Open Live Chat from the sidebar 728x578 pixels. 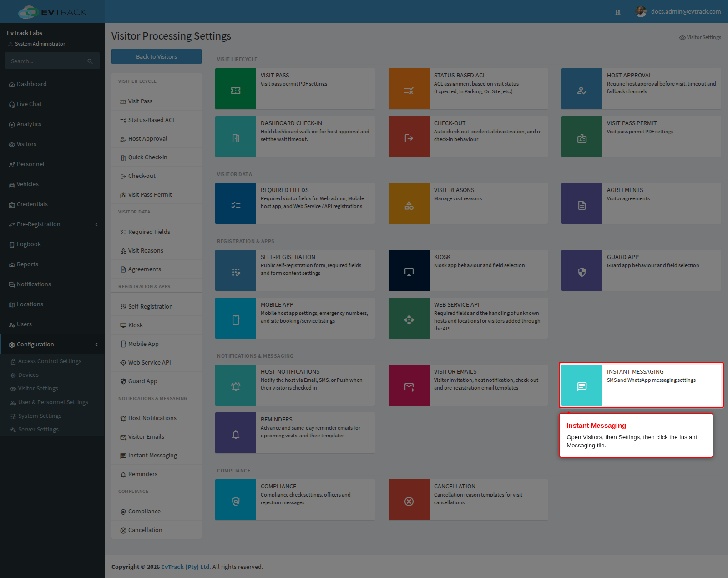52,104
